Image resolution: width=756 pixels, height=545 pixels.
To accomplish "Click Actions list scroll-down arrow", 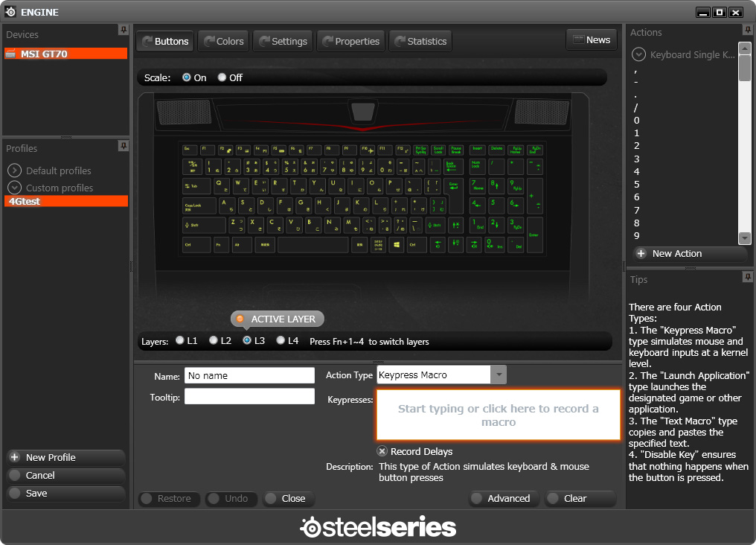I will click(x=745, y=238).
